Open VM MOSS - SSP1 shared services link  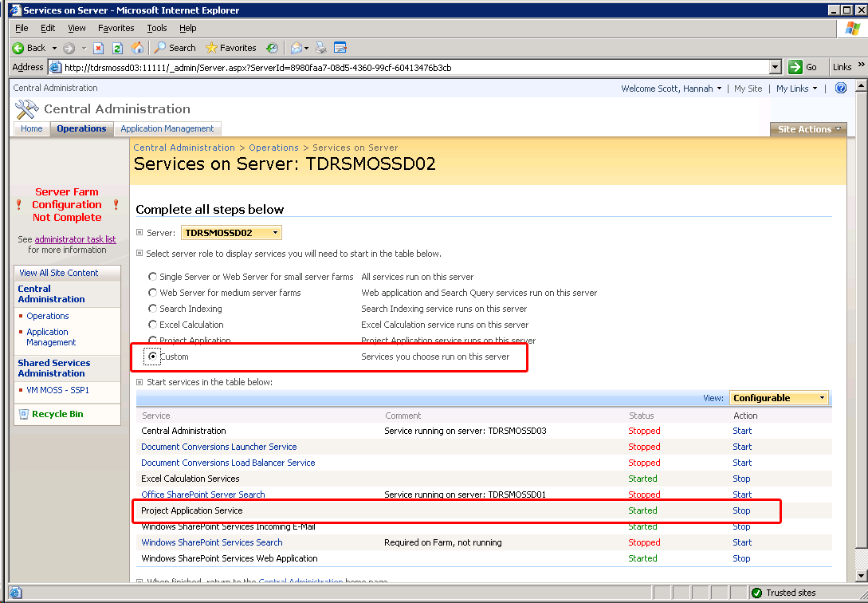point(57,390)
